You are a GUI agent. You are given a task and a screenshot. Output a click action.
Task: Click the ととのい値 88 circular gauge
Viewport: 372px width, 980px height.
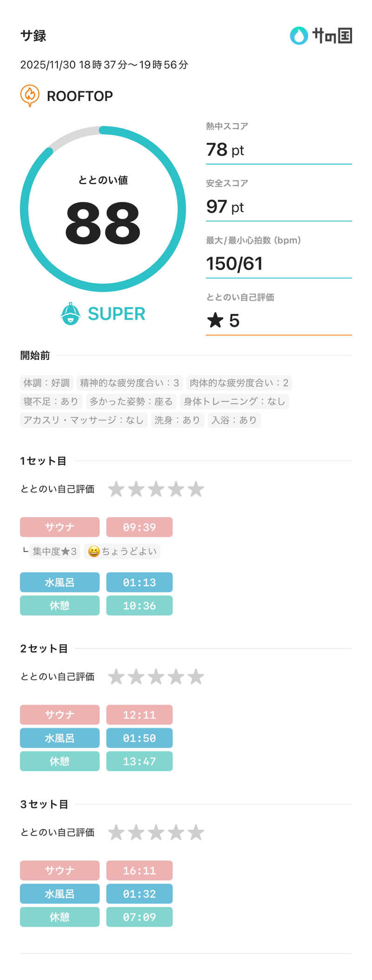(x=103, y=209)
